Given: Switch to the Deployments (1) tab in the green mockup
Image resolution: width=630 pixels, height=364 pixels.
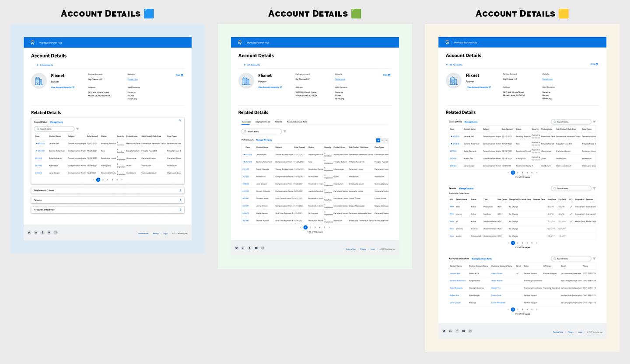Looking at the screenshot, I should 263,122.
